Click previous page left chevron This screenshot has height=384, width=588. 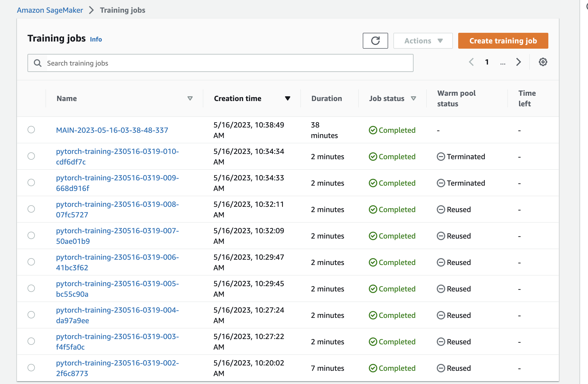coord(471,62)
